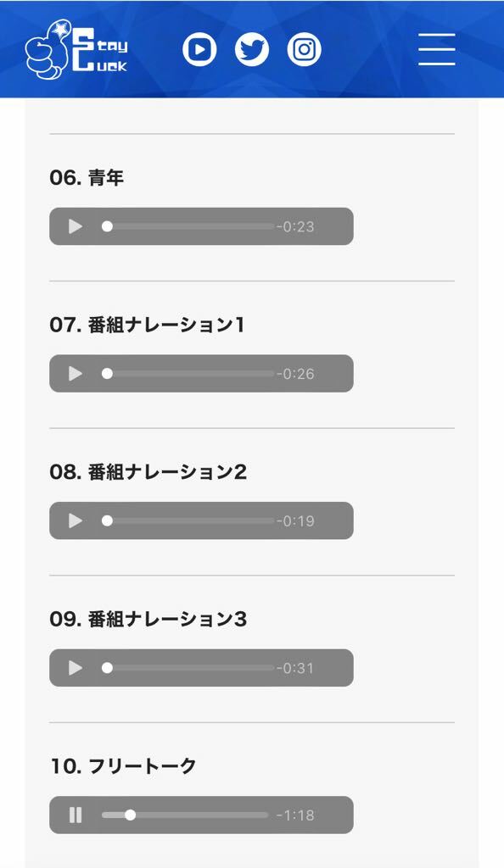The width and height of the screenshot is (504, 868).
Task: Select the 10. フリートーク track title
Action: (x=123, y=766)
